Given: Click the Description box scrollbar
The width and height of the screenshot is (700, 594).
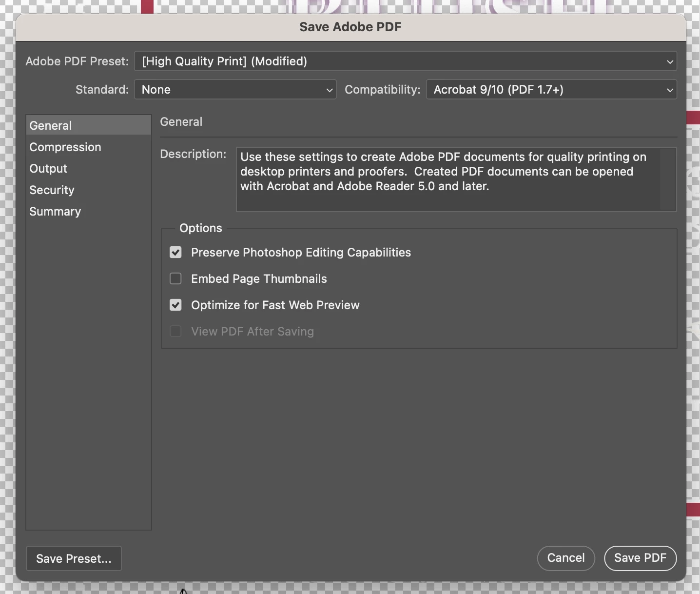Looking at the screenshot, I should click(668, 179).
